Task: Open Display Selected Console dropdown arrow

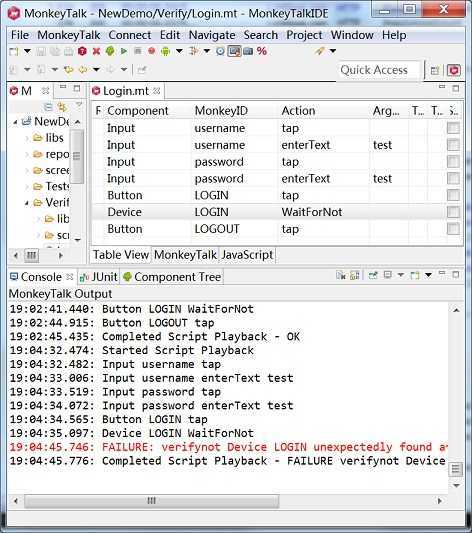Action: point(401,275)
